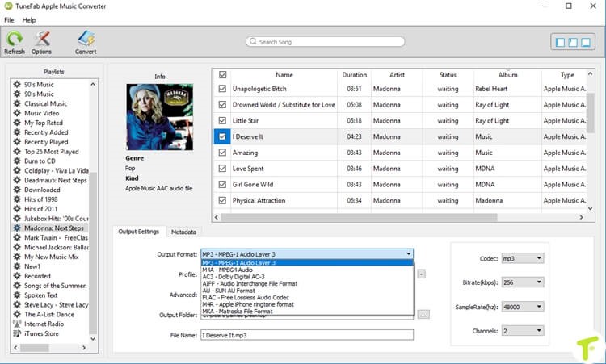Toggle the select-all checkbox in the table header
Screen dimensions: 606x364
(223, 74)
